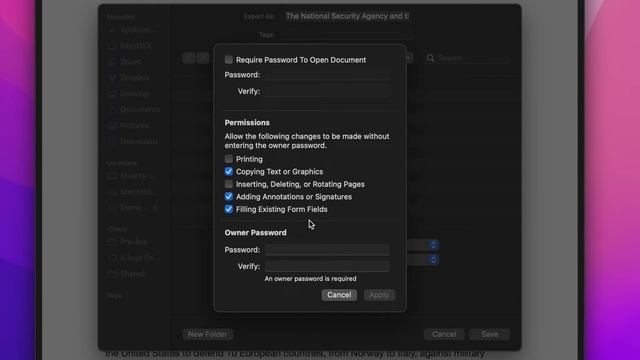
Task: Click 'An owner password is required' message
Action: tap(310, 279)
